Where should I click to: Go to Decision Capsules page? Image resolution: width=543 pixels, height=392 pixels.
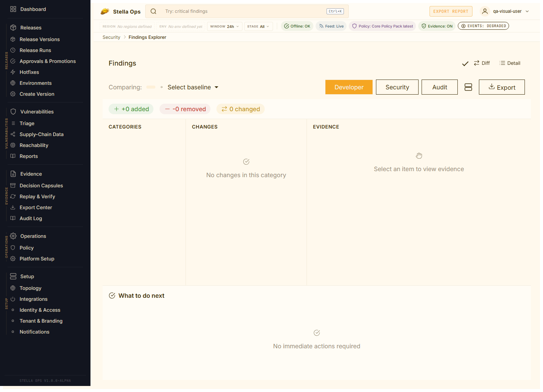[x=41, y=185]
